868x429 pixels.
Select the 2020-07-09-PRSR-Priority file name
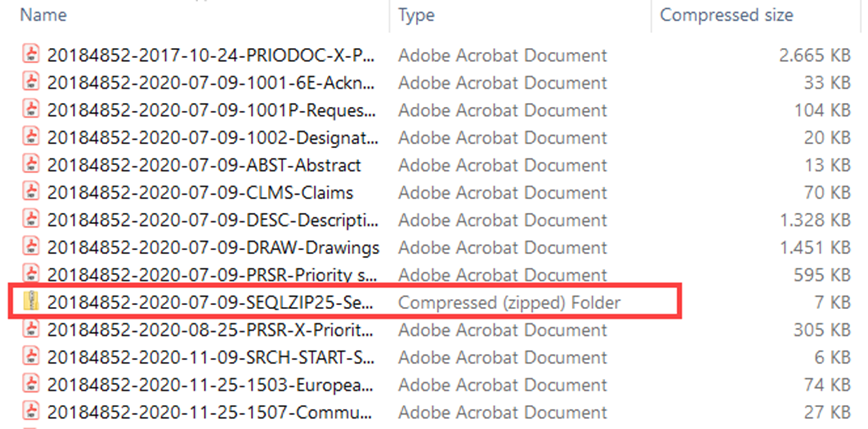tap(212, 275)
